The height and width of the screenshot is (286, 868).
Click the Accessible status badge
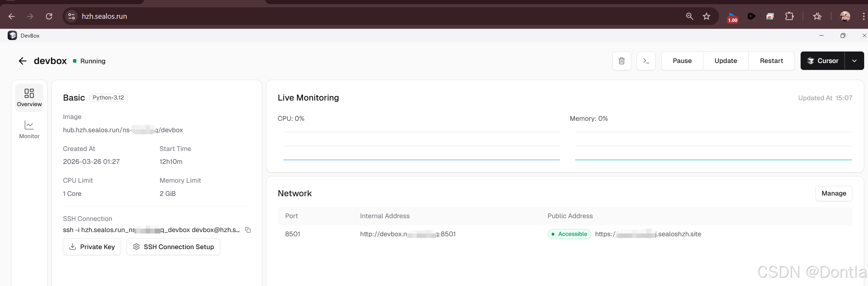click(x=569, y=234)
